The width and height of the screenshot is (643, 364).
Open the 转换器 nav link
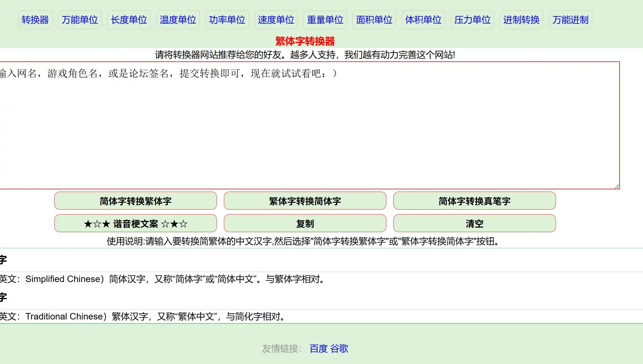[35, 20]
